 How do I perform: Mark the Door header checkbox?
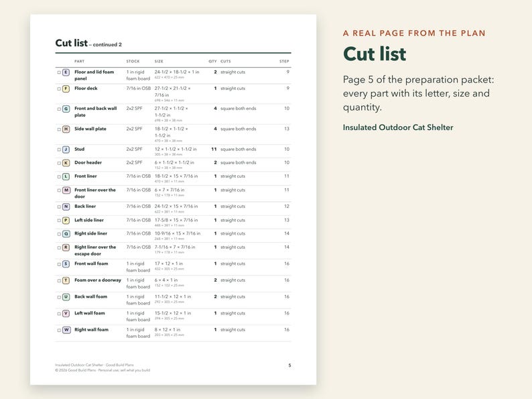(x=59, y=163)
